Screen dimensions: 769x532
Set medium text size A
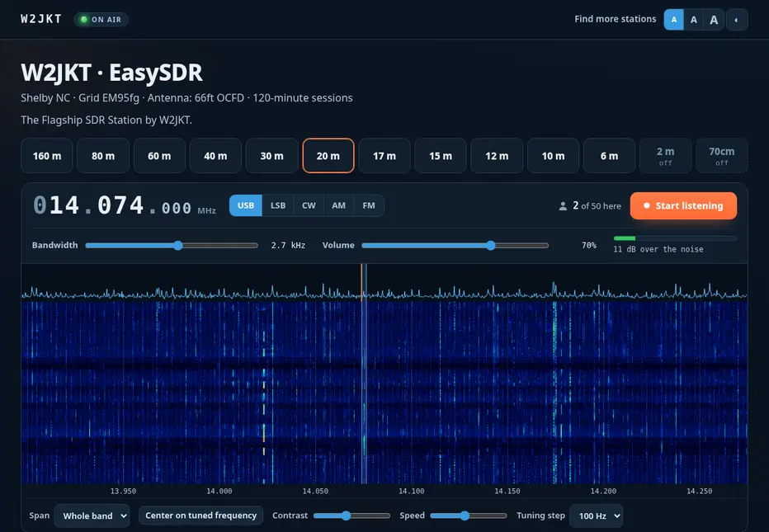coord(693,20)
